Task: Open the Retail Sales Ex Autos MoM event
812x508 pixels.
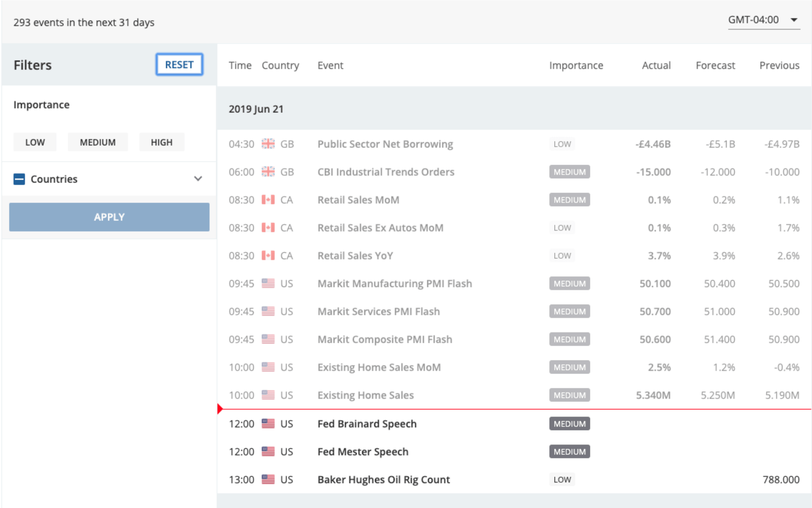Action: [x=380, y=228]
